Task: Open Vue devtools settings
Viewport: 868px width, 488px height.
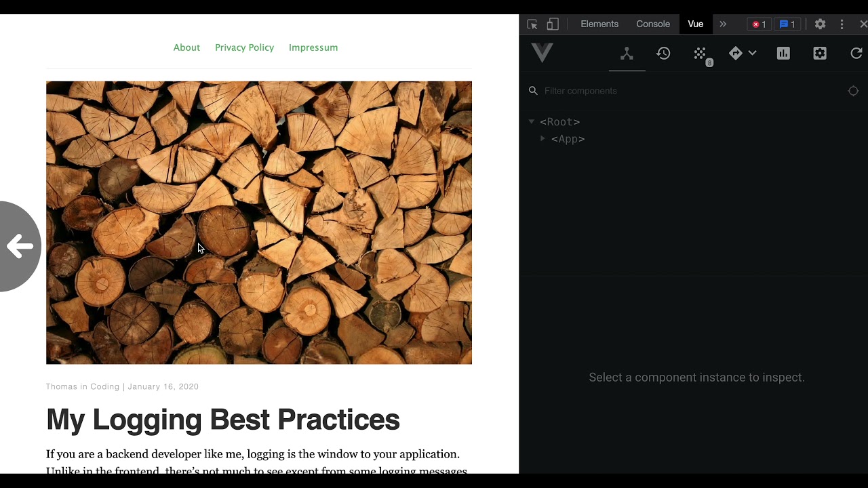Action: [820, 54]
